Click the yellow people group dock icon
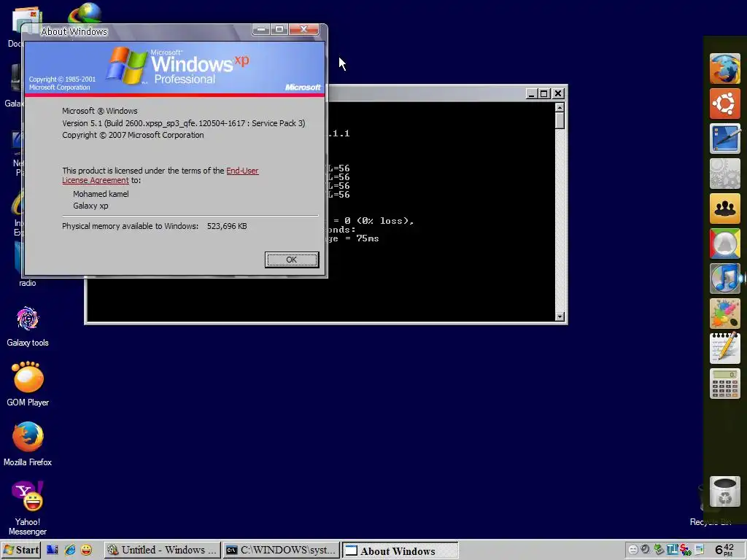747x560 pixels. click(x=724, y=208)
